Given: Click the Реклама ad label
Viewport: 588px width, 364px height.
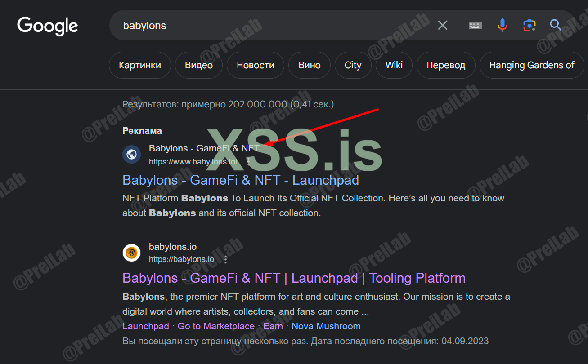Looking at the screenshot, I should (142, 131).
